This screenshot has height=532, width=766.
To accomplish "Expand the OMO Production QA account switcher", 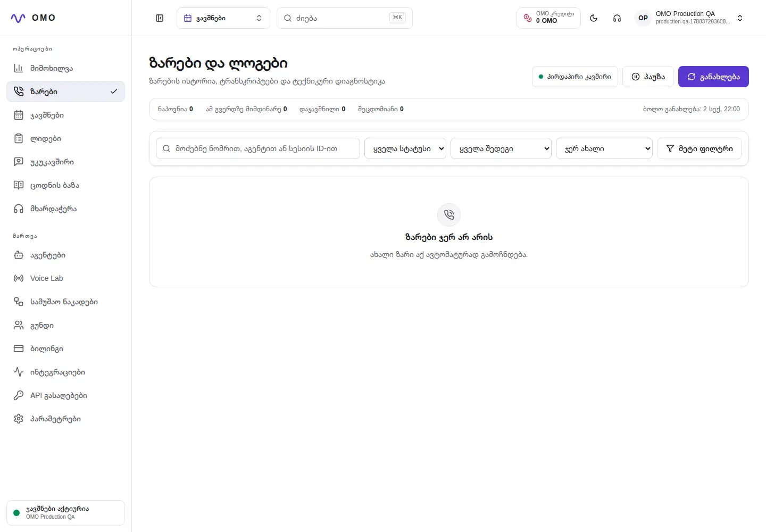I will 689,18.
